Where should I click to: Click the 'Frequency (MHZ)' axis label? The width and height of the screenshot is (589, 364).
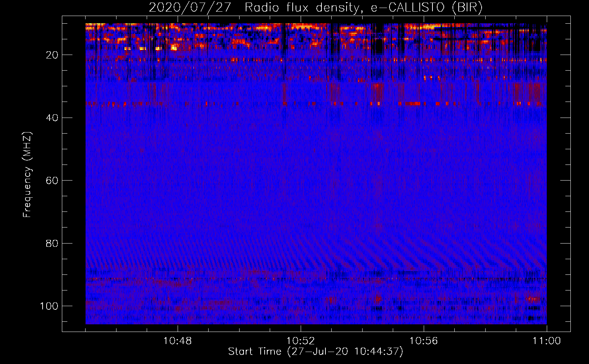pyautogui.click(x=27, y=175)
